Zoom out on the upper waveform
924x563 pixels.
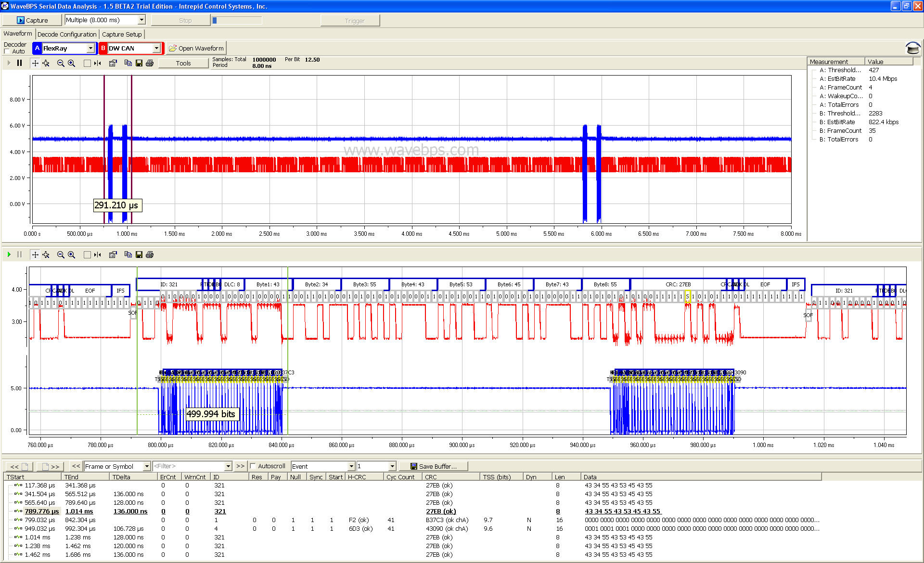coord(61,63)
